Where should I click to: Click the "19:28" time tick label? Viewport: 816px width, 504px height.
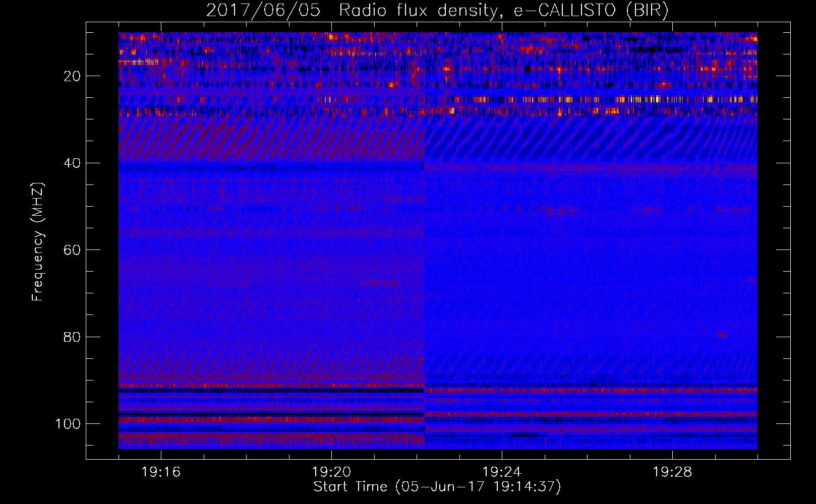point(672,472)
